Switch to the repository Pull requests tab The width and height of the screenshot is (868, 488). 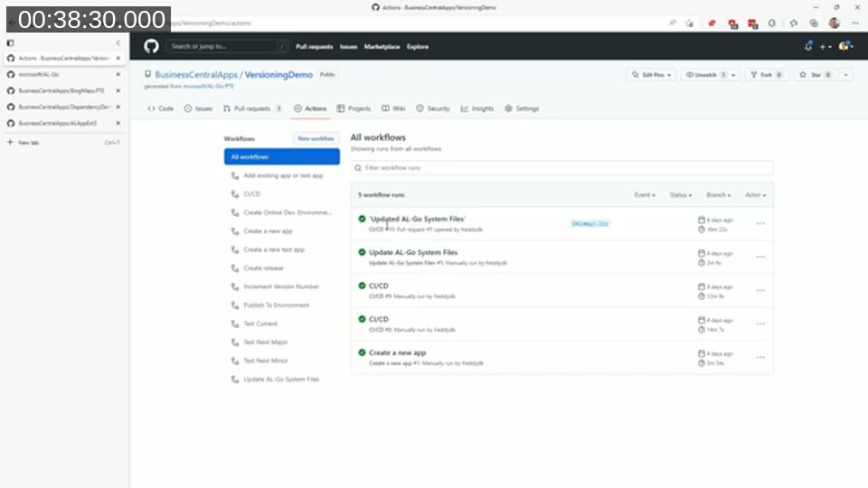click(x=252, y=108)
